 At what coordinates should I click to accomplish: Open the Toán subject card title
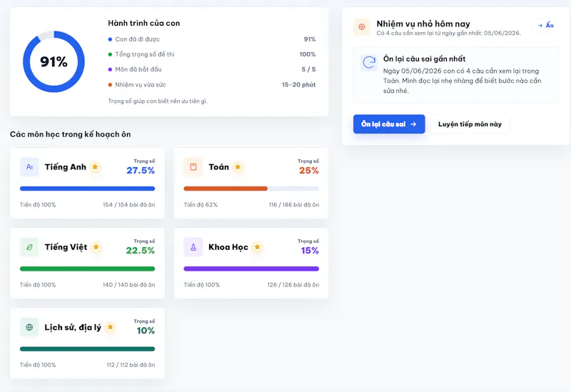tap(219, 167)
